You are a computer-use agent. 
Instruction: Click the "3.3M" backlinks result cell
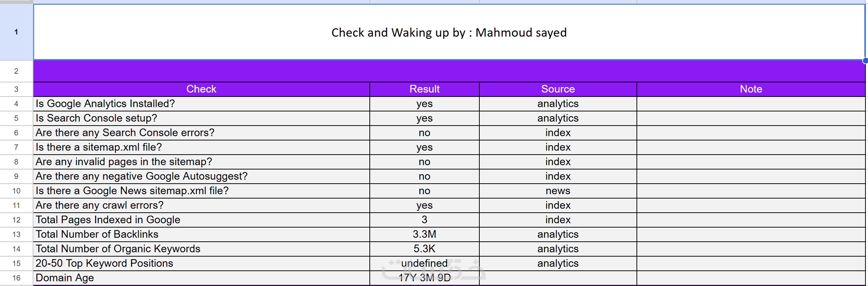(x=424, y=234)
